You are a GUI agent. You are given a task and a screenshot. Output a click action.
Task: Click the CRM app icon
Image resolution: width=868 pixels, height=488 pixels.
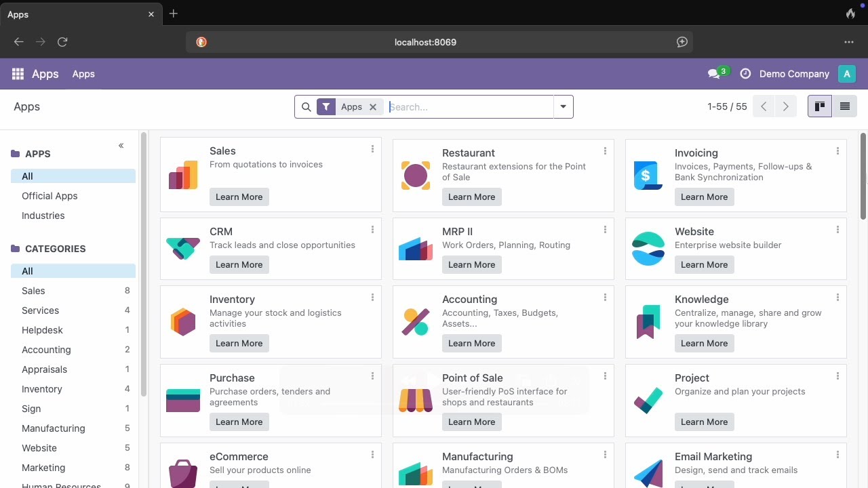point(183,248)
